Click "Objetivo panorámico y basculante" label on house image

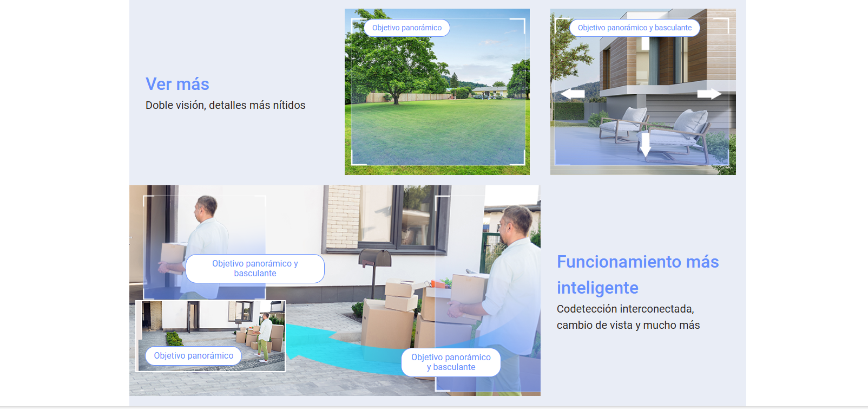coord(634,28)
